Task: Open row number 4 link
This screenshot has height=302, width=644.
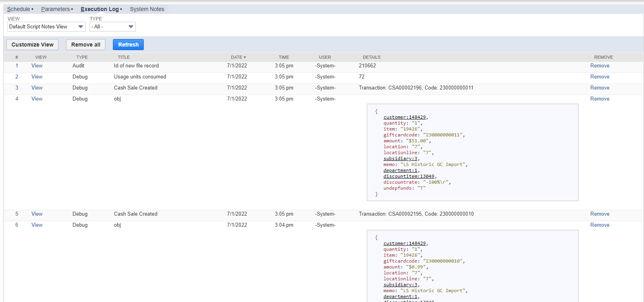Action: [17, 99]
